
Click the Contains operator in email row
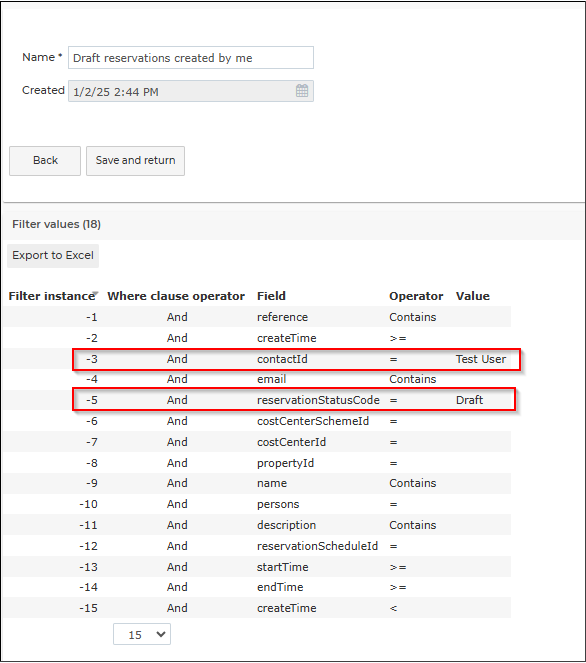coord(412,379)
